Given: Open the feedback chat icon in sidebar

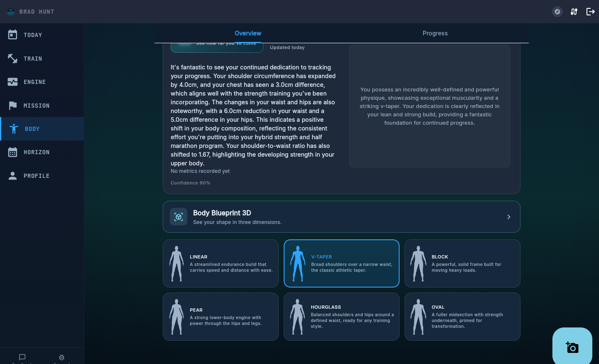Looking at the screenshot, I should pos(22,357).
